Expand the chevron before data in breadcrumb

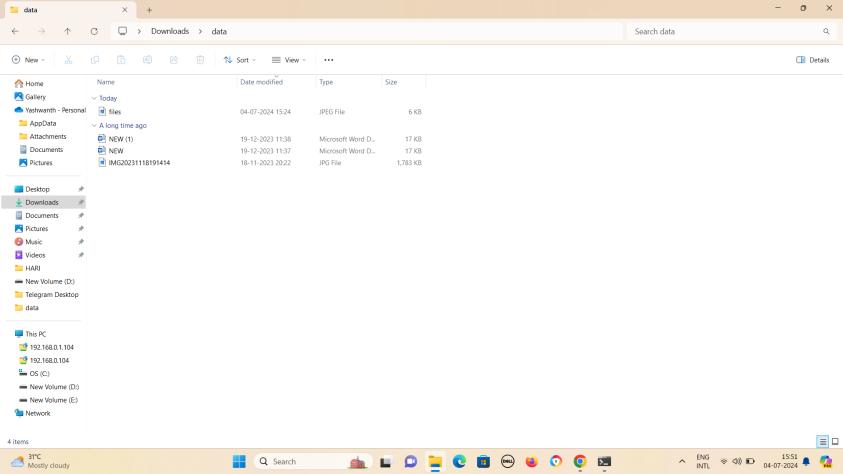tap(200, 31)
